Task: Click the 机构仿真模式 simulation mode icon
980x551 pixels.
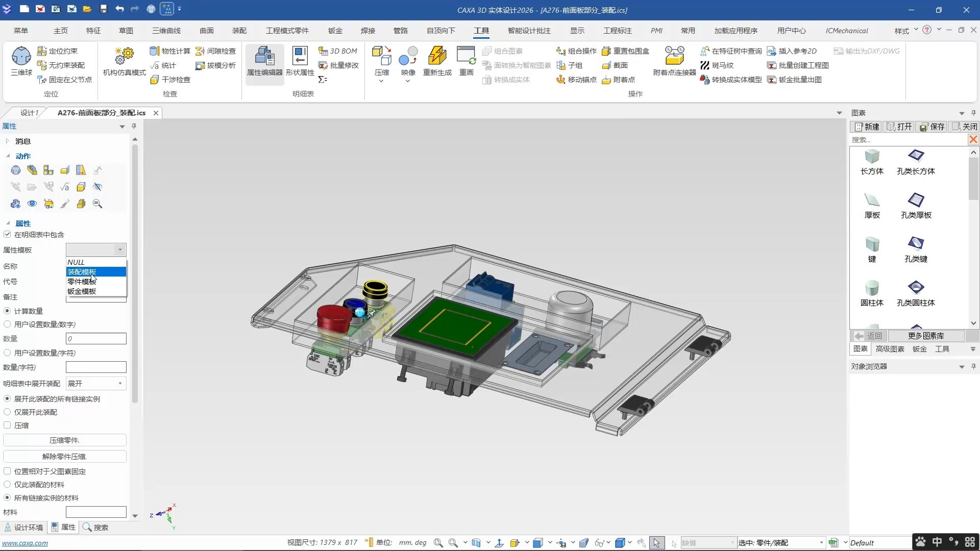Action: tap(124, 57)
